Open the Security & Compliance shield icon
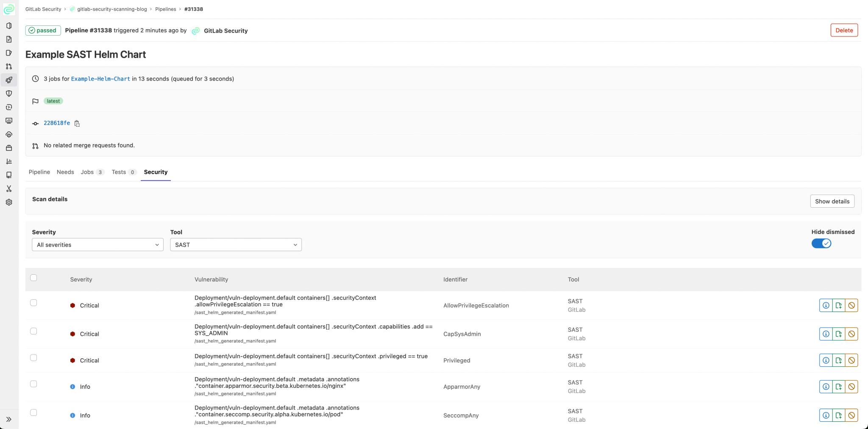868x429 pixels. (x=9, y=94)
